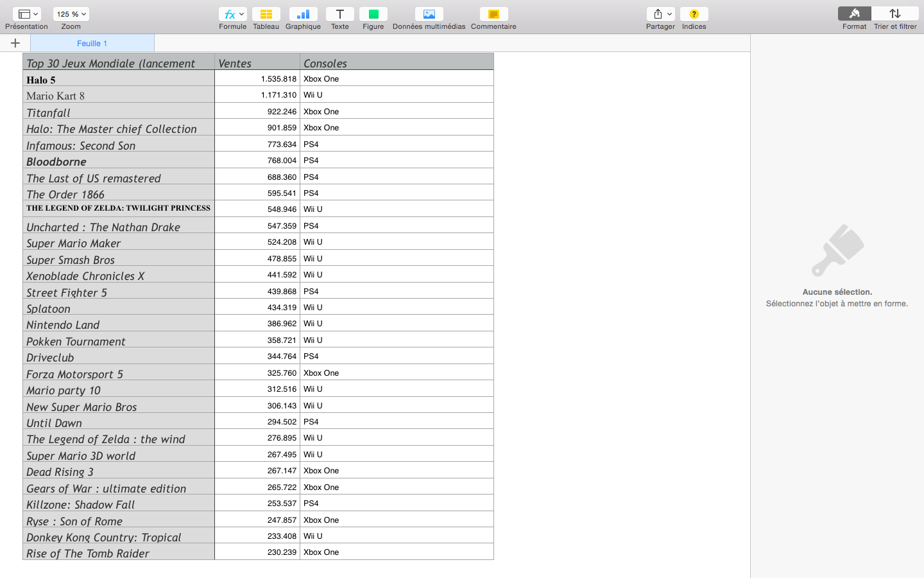Open the Partager share menu
This screenshot has height=578, width=924.
[661, 14]
